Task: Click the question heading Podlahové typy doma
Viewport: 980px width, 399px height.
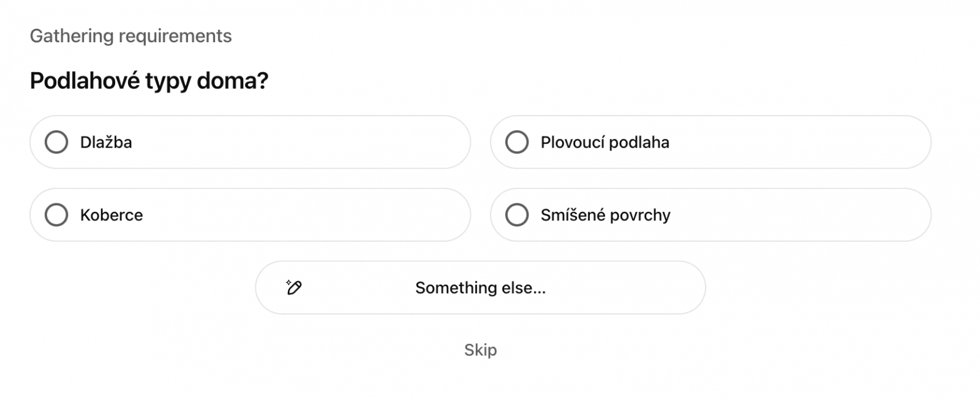Action: [x=150, y=79]
